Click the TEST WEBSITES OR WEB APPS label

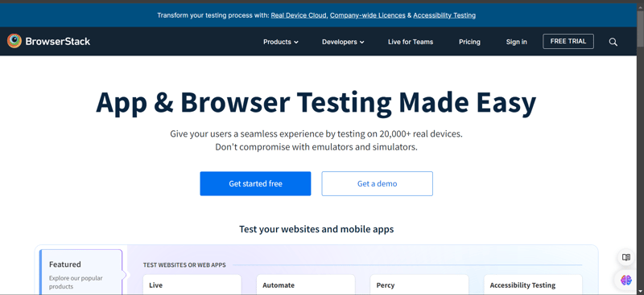184,265
